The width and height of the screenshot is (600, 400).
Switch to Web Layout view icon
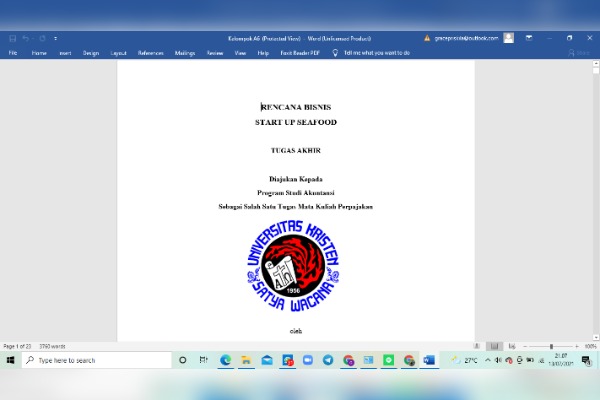[x=512, y=346]
